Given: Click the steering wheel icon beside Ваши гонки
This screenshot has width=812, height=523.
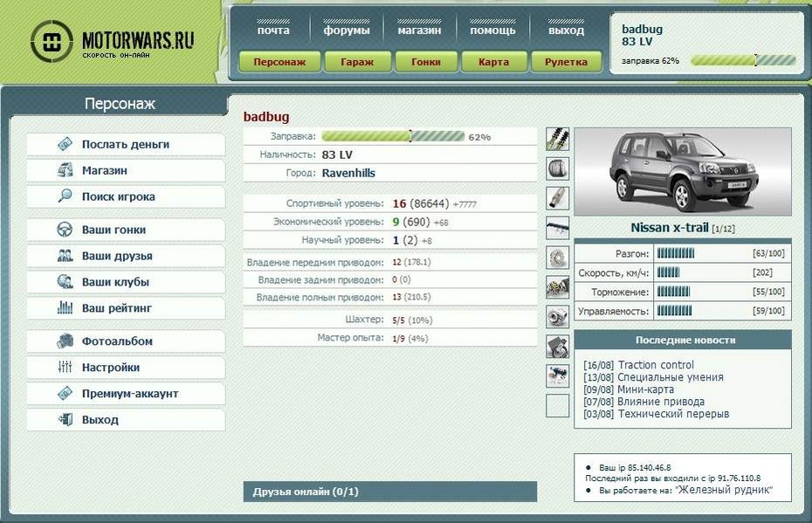Looking at the screenshot, I should pos(65,230).
